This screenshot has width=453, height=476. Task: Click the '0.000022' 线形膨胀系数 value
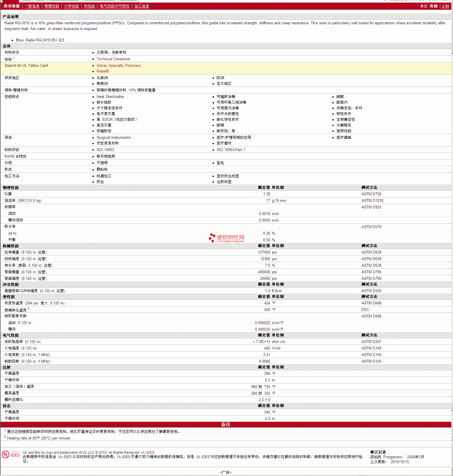click(262, 323)
